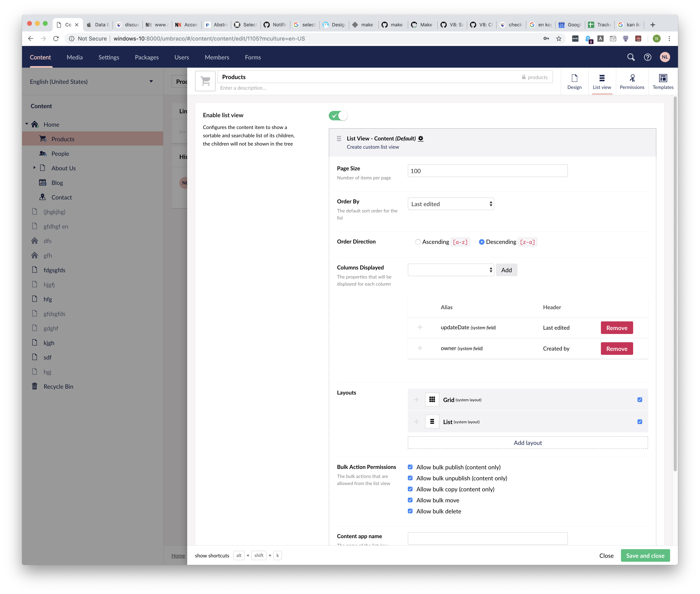
Task: Open the Columns Displayed dropdown
Action: (x=451, y=270)
